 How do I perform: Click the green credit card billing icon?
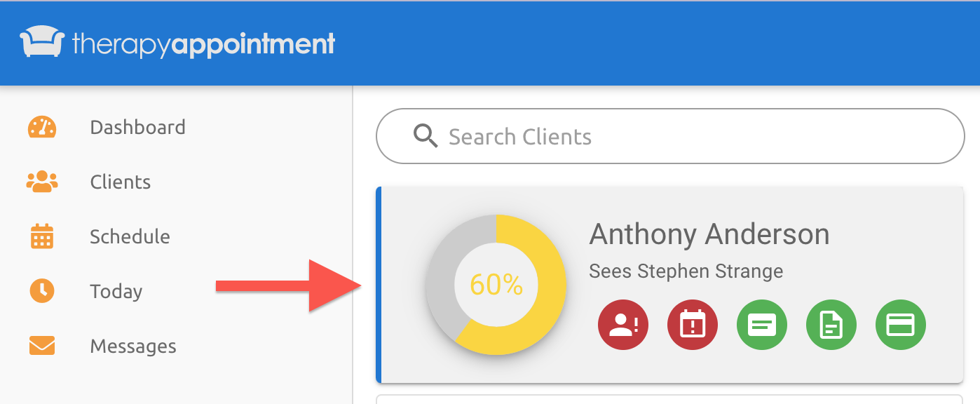(901, 325)
